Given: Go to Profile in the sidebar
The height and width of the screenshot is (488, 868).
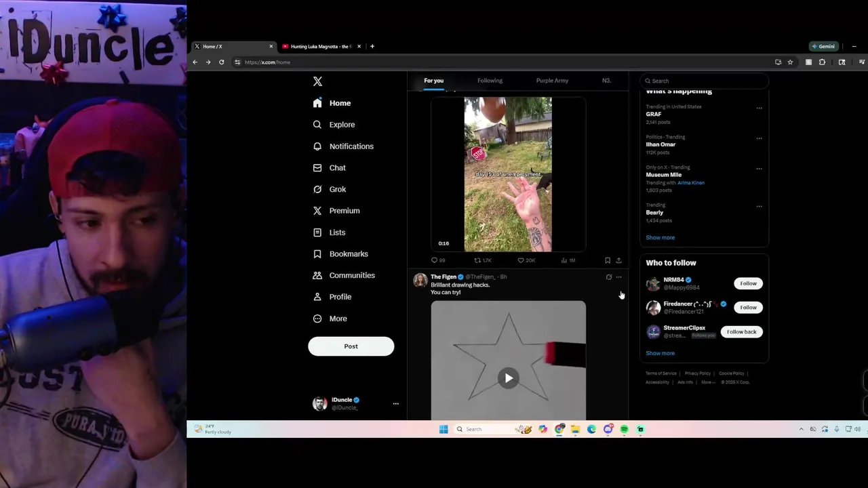Looking at the screenshot, I should [x=332, y=297].
